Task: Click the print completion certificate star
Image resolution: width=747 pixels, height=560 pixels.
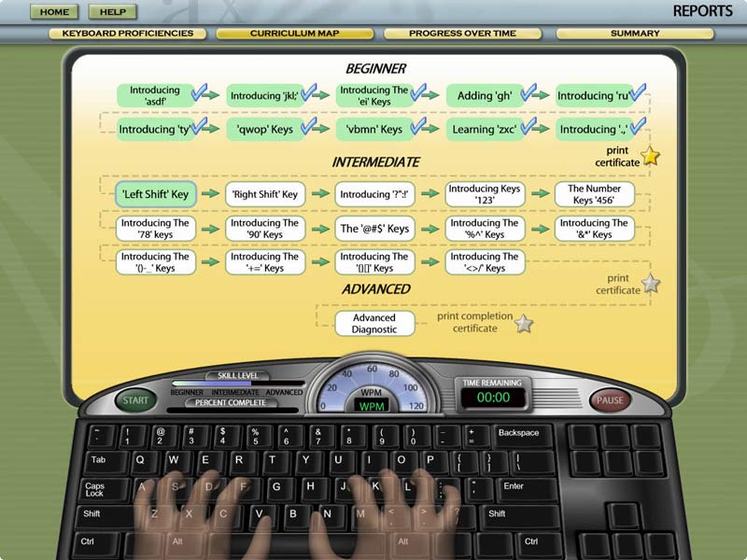Action: (x=524, y=323)
